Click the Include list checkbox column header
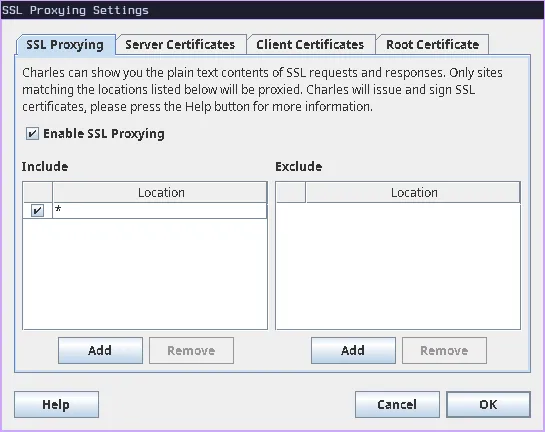545x432 pixels. point(38,193)
